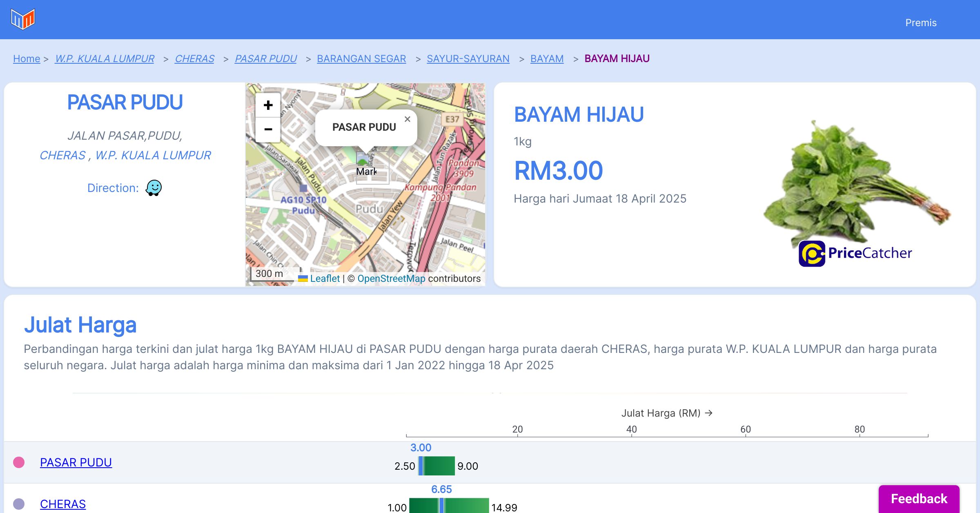Viewport: 980px width, 513px height.
Task: Close the PASAR PUDU map popup
Action: coord(407,119)
